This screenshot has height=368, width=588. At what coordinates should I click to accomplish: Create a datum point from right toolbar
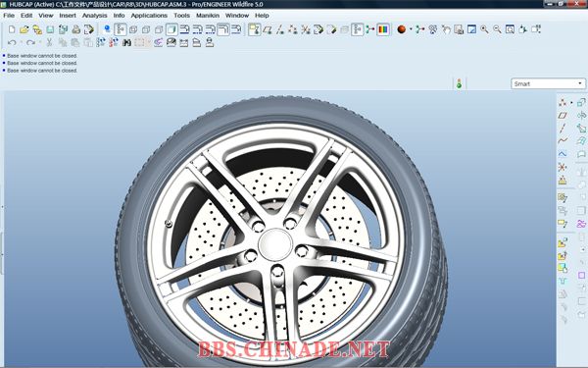[x=563, y=102]
